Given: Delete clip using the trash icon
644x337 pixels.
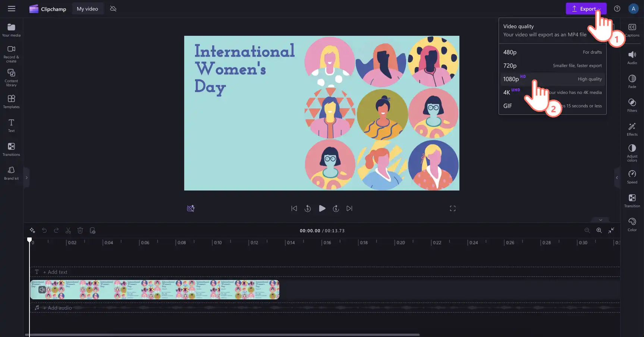Looking at the screenshot, I should tap(80, 230).
